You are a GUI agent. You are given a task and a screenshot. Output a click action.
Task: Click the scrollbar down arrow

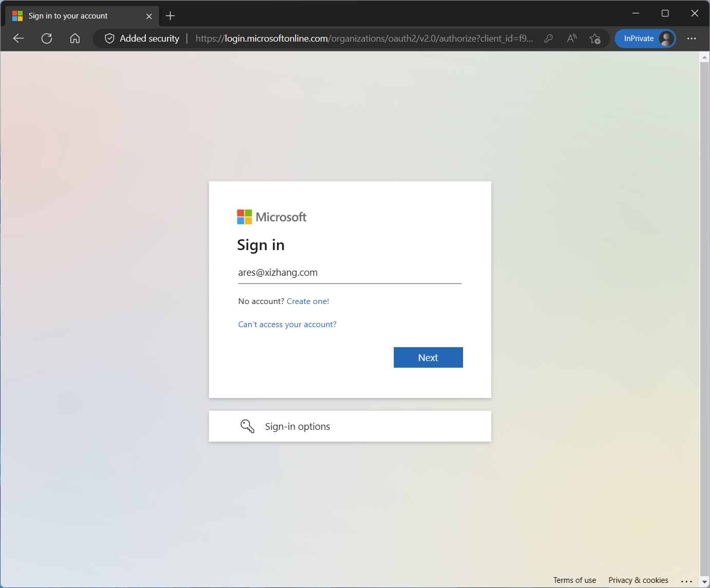click(704, 582)
